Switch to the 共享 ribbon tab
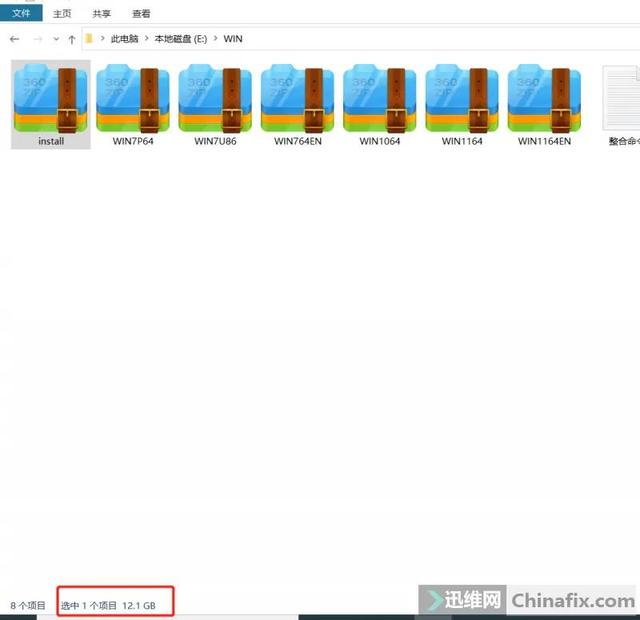Viewport: 640px width, 620px height. coord(102,13)
